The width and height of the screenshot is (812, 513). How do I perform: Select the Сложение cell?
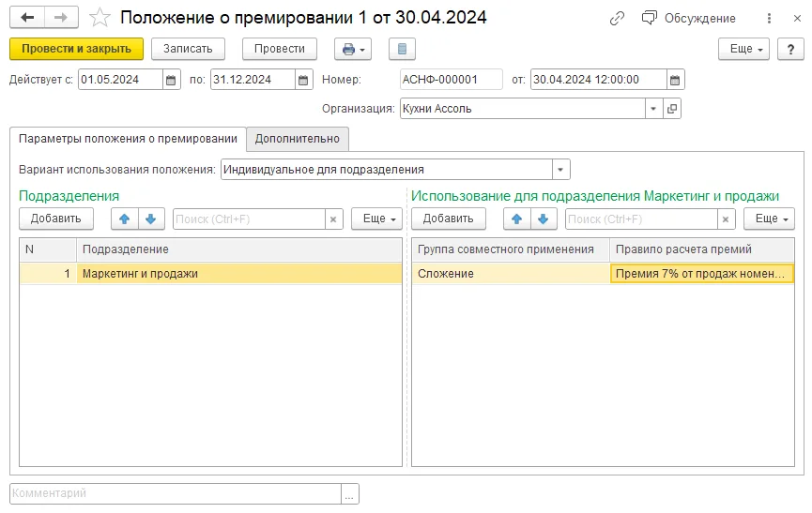point(511,274)
